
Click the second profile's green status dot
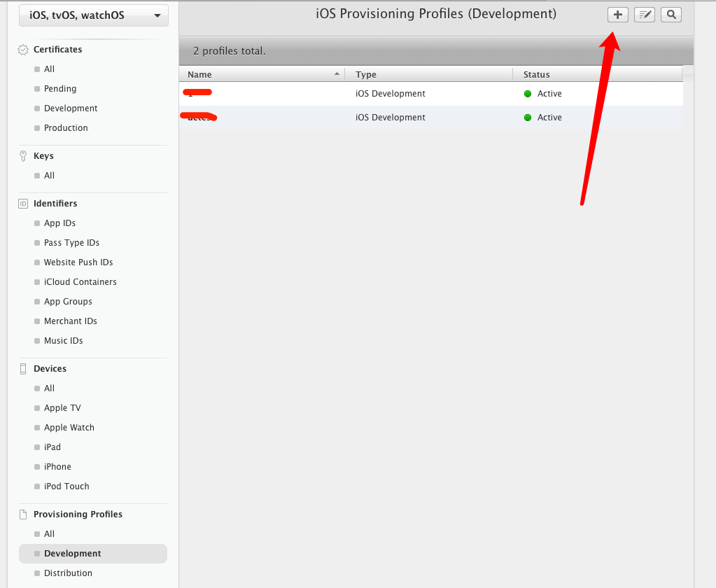tap(528, 118)
